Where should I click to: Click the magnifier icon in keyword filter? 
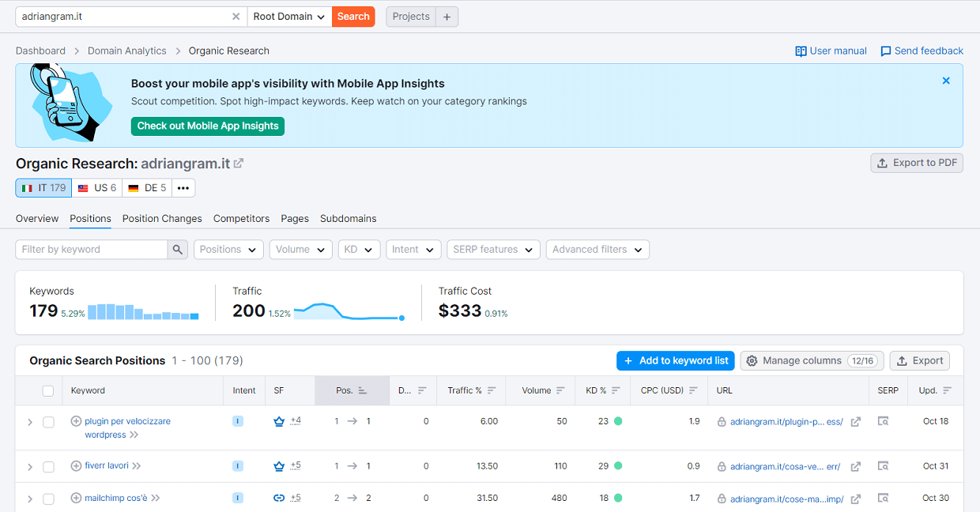(x=178, y=250)
